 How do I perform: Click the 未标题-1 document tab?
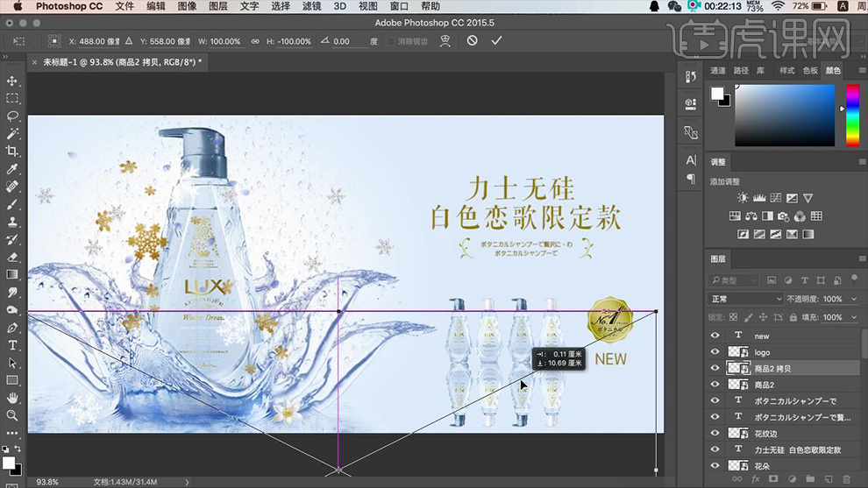coord(123,62)
